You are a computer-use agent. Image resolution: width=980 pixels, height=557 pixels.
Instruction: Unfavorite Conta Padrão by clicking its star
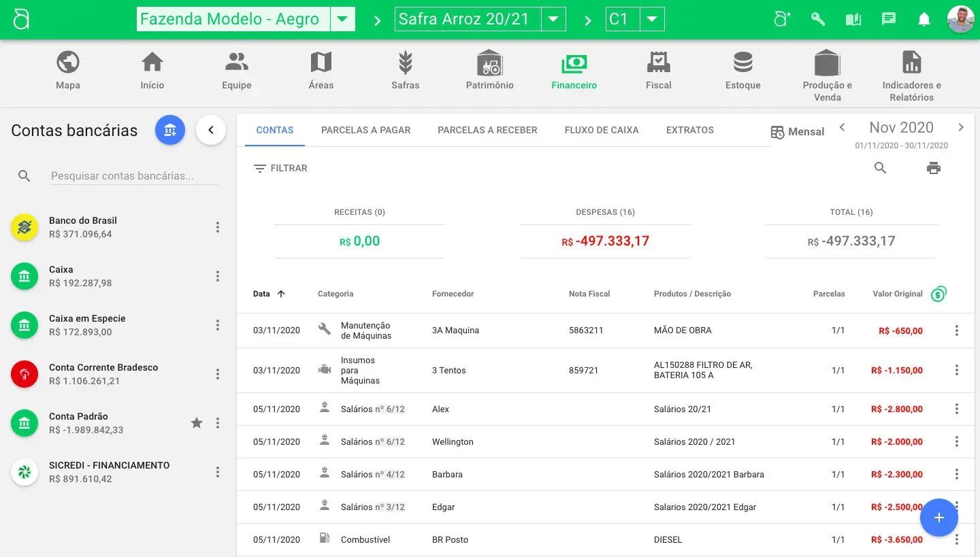coord(197,422)
